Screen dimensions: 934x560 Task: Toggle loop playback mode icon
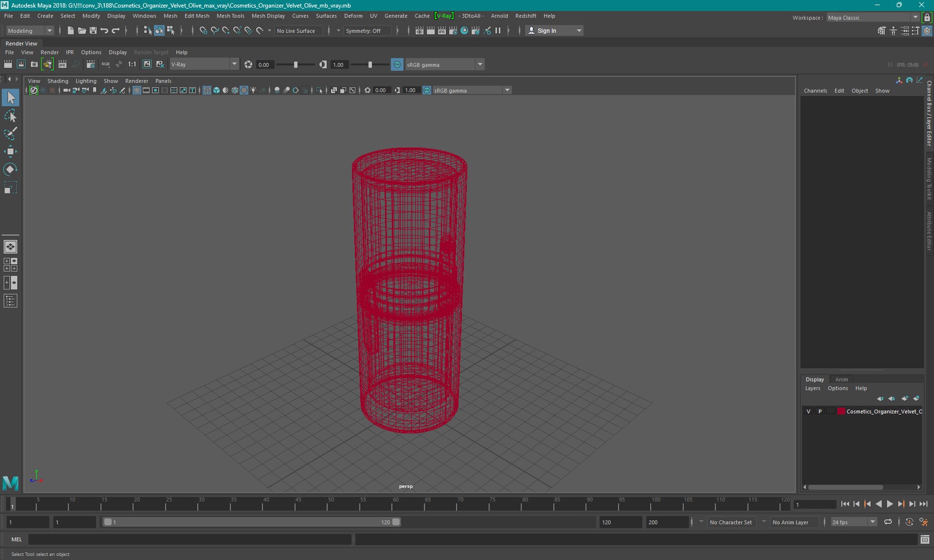[888, 522]
